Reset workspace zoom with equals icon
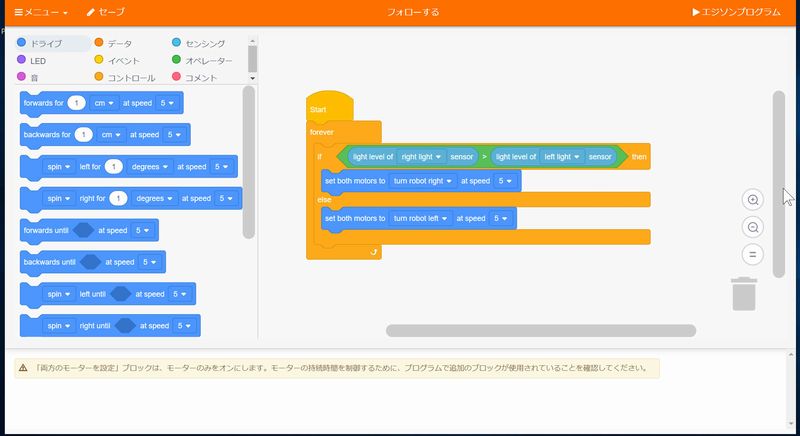 click(x=753, y=254)
